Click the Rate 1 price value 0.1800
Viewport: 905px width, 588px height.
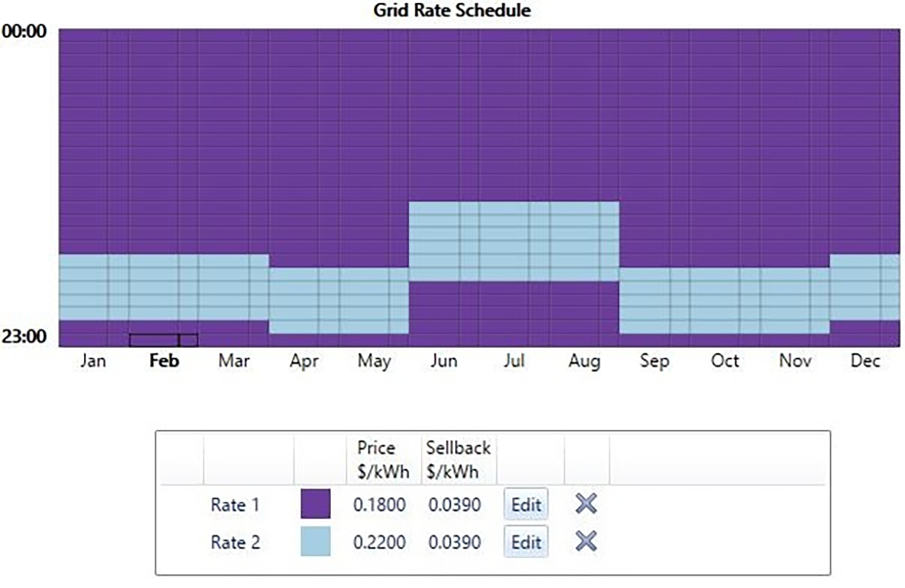(x=379, y=505)
